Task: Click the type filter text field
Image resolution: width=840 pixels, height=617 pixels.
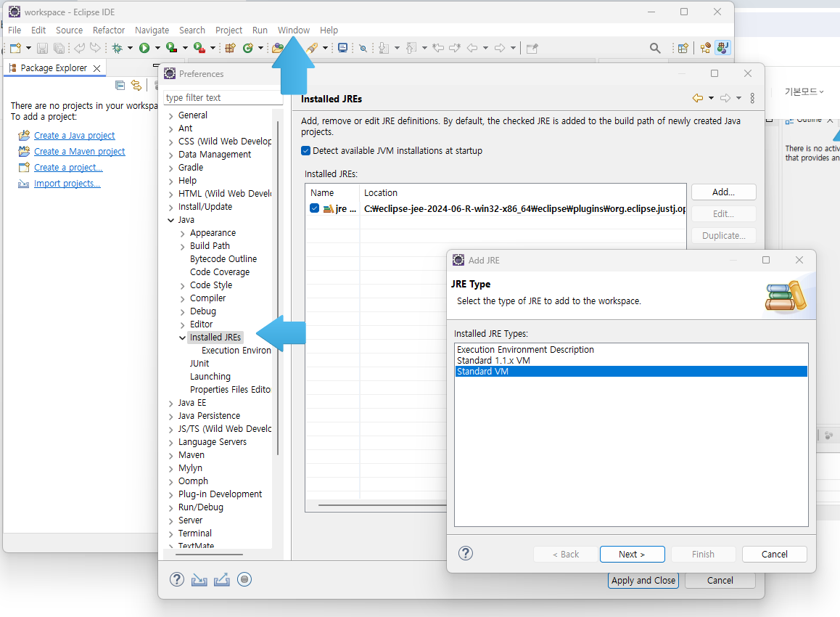Action: coord(222,97)
